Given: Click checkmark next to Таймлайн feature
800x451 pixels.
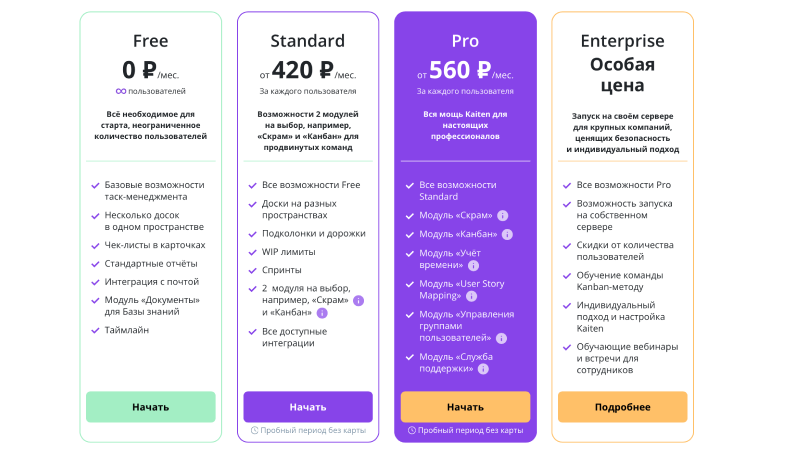Looking at the screenshot, I should pos(95,331).
